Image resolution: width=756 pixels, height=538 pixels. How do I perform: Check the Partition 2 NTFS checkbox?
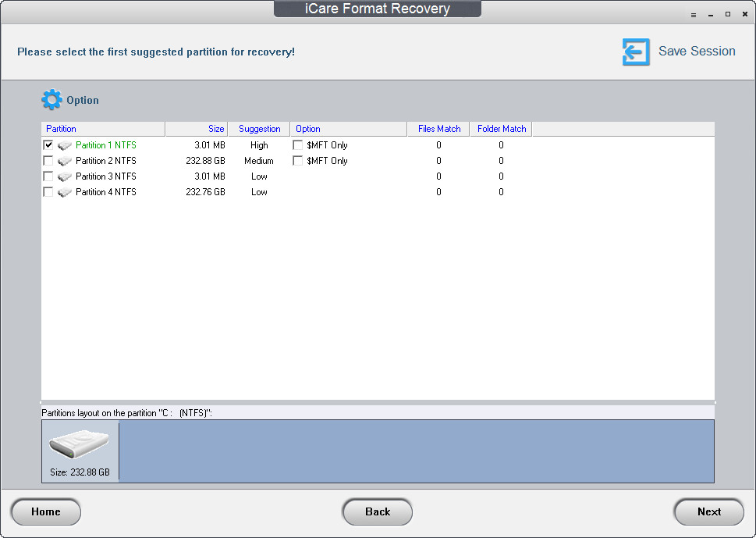point(48,161)
